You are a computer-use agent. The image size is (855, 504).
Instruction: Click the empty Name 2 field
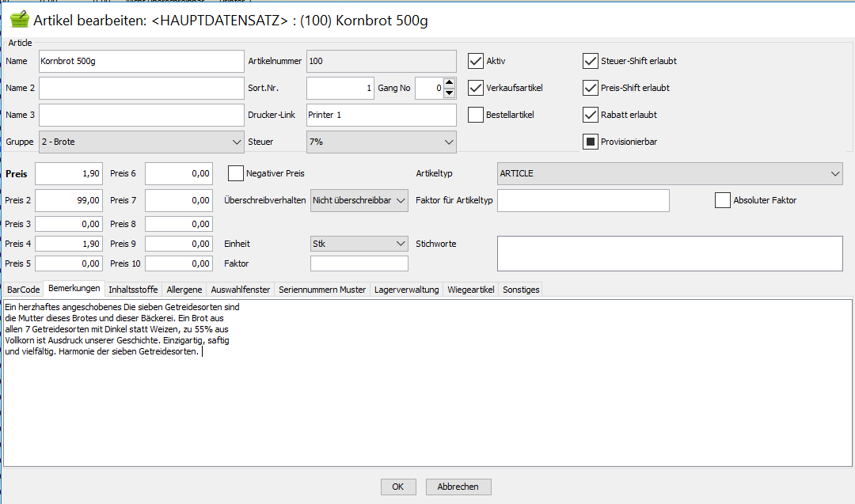coord(141,88)
